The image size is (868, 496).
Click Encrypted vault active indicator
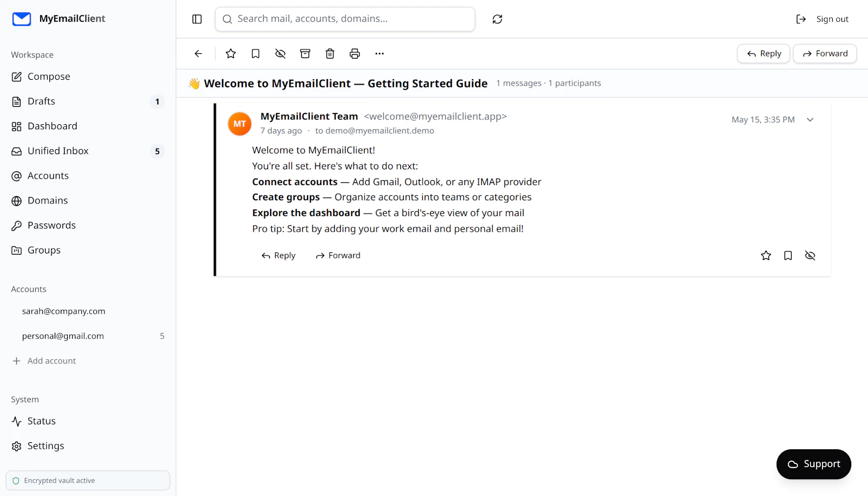click(x=88, y=481)
